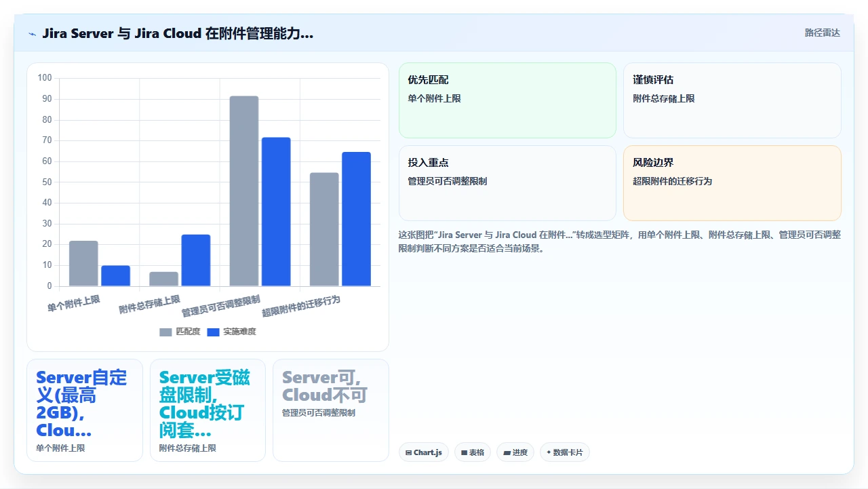868x489 pixels.
Task: Select the 表格 tag chip
Action: 473,452
